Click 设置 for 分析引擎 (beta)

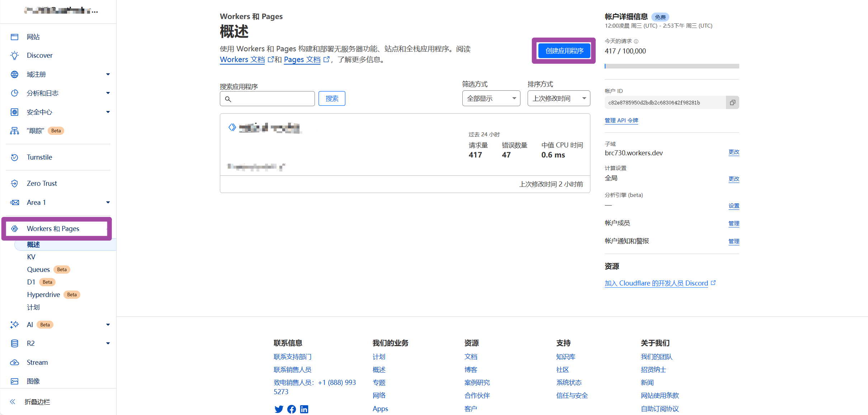(734, 206)
